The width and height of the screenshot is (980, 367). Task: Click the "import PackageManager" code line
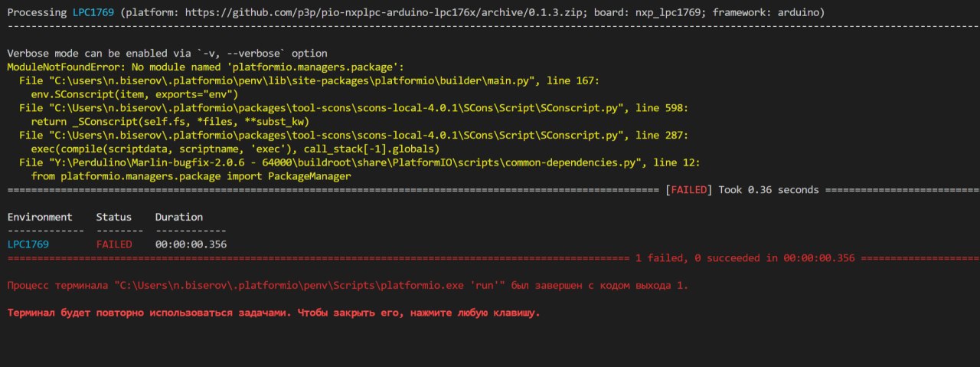pyautogui.click(x=191, y=176)
